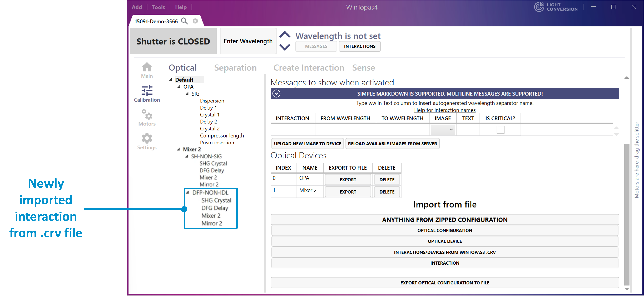Image resolution: width=644 pixels, height=296 pixels.
Task: Select Delay 1 in the tree
Action: 208,107
